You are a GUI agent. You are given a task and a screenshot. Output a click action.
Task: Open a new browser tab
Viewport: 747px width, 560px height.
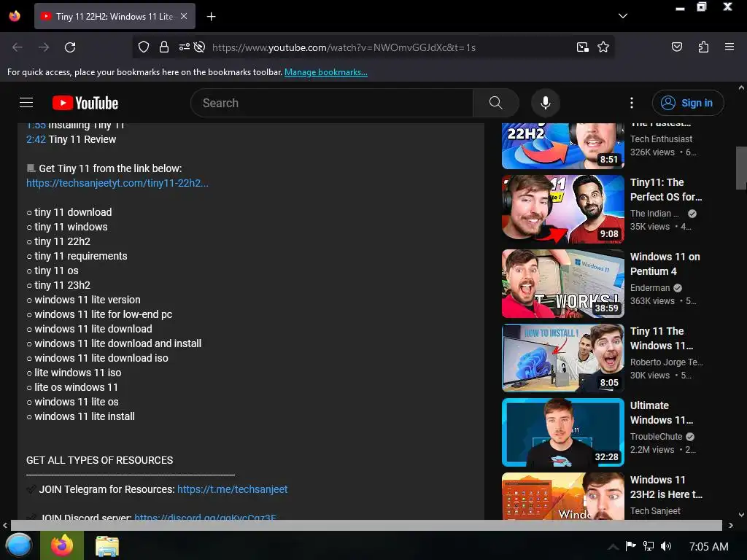pyautogui.click(x=211, y=17)
